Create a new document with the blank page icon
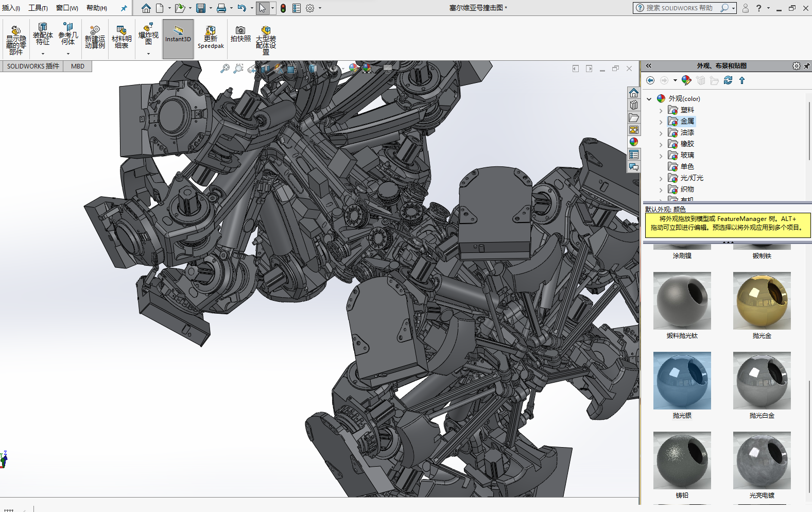The height and width of the screenshot is (512, 812). pos(160,8)
